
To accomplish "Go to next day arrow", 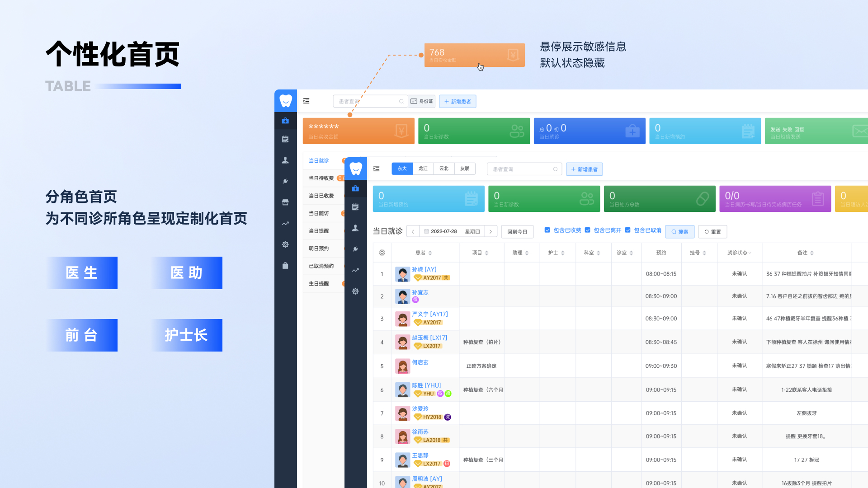I will pyautogui.click(x=491, y=231).
